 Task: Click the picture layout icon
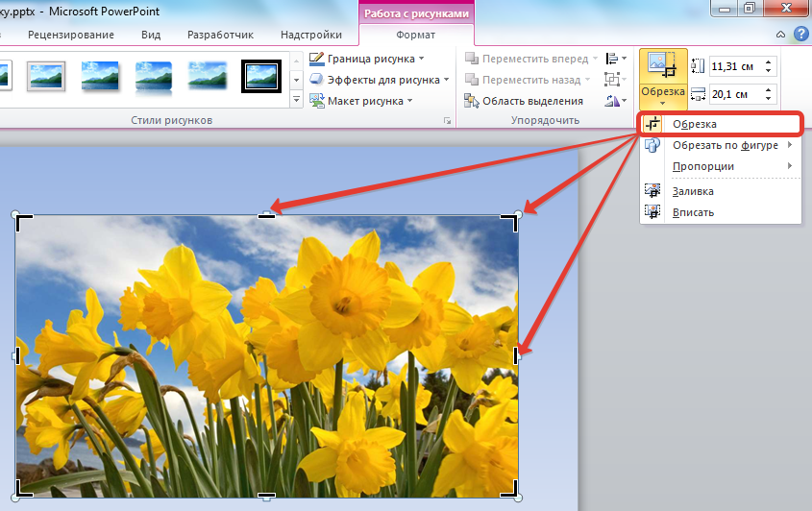(x=316, y=101)
